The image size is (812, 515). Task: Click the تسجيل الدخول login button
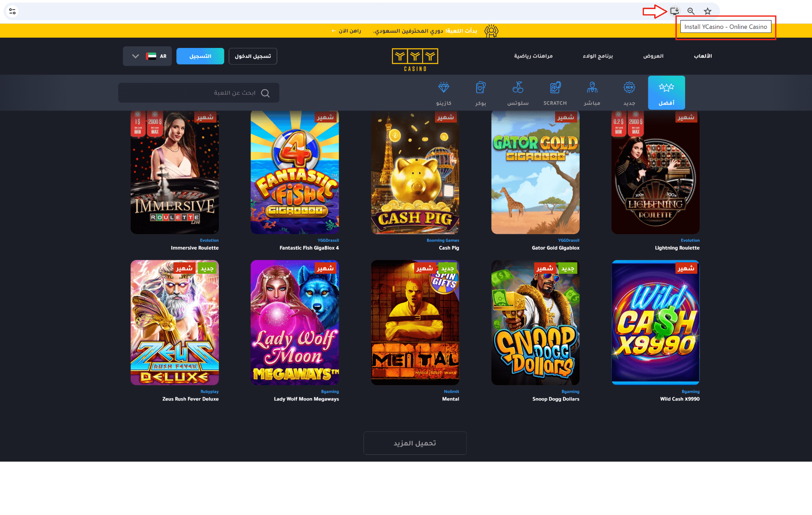253,56
